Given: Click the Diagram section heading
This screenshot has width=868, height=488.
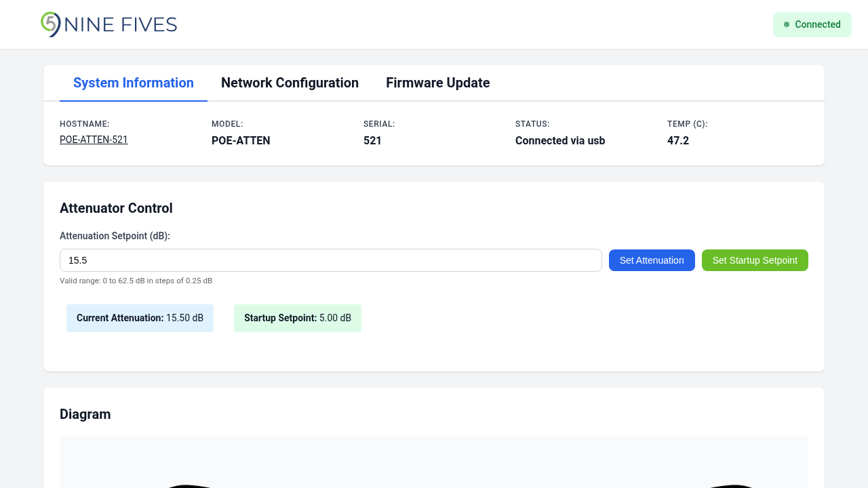Looking at the screenshot, I should pos(85,414).
